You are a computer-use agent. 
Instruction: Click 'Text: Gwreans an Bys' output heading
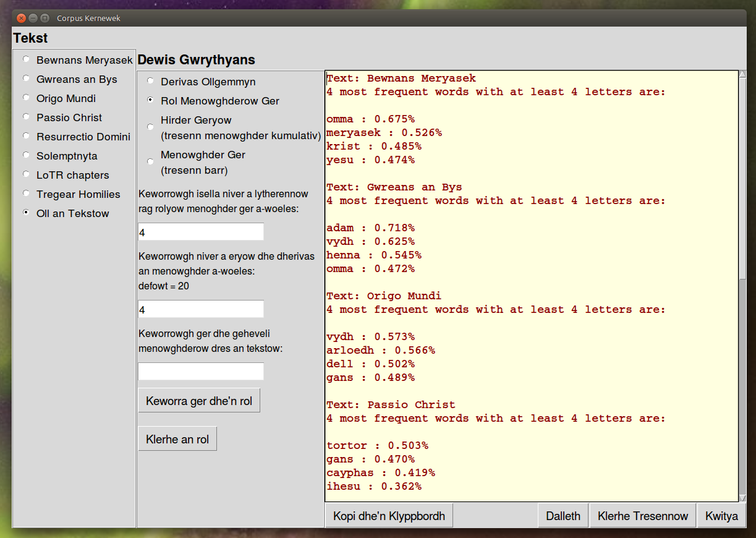(394, 187)
